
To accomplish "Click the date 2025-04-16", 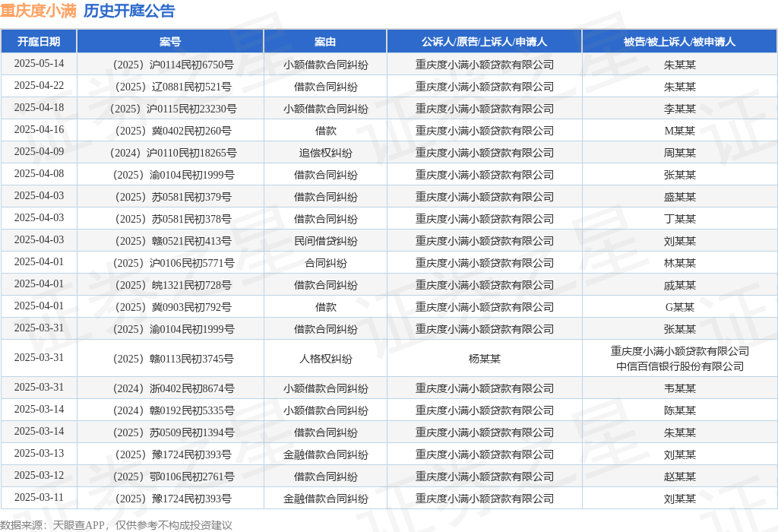I will point(40,129).
